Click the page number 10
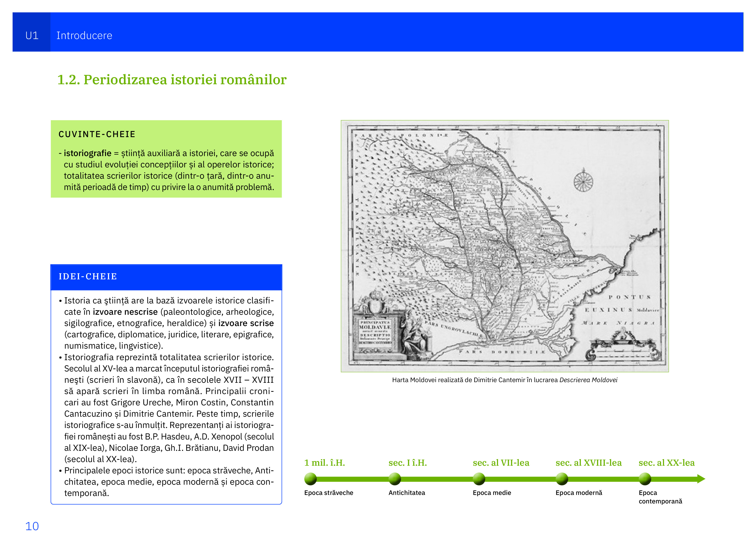756x554 pixels. point(32,526)
